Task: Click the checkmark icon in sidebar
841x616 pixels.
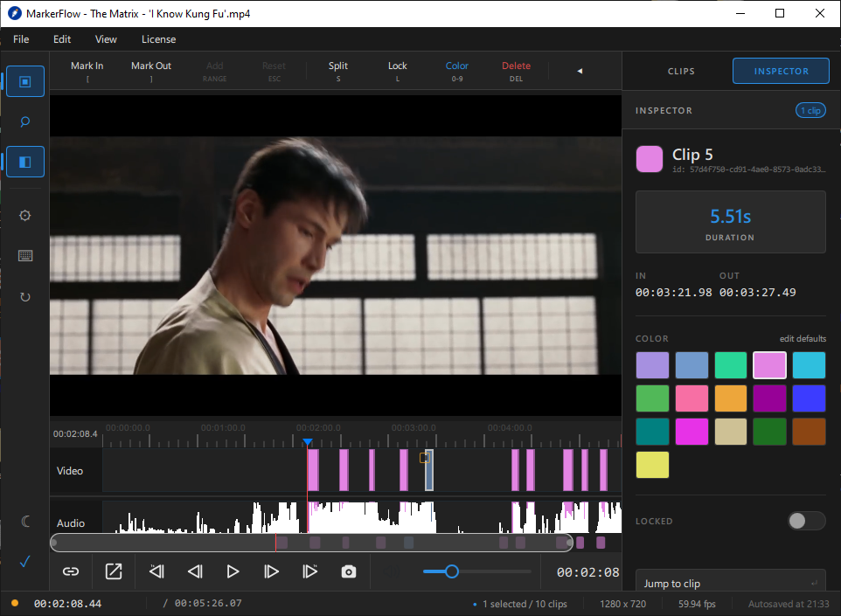Action: [25, 561]
